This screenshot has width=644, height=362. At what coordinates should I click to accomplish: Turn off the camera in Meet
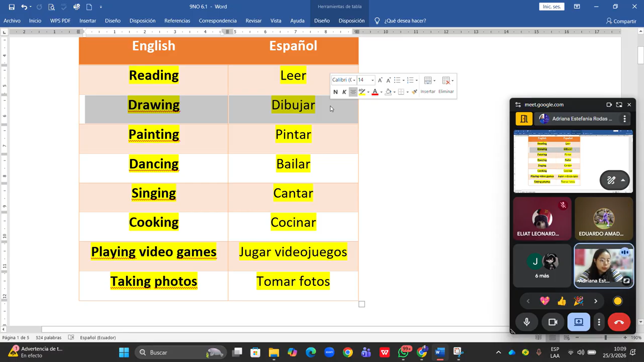coord(553,322)
